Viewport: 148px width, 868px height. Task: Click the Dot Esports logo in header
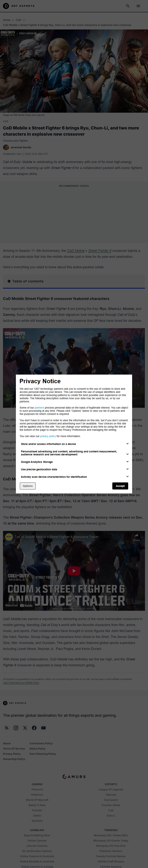(19, 6)
